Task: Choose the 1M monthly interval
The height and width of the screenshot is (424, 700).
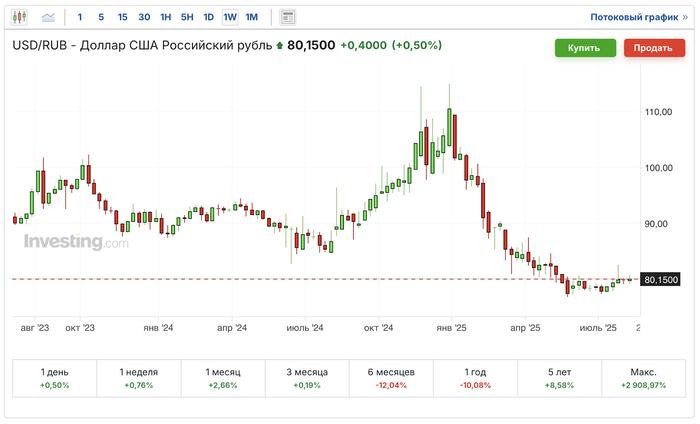Action: pyautogui.click(x=251, y=17)
